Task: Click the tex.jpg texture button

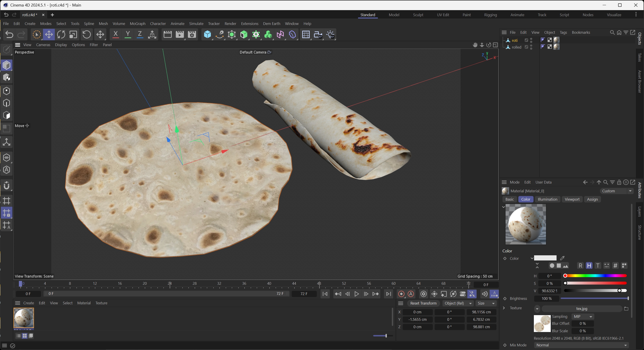Action: [582, 309]
